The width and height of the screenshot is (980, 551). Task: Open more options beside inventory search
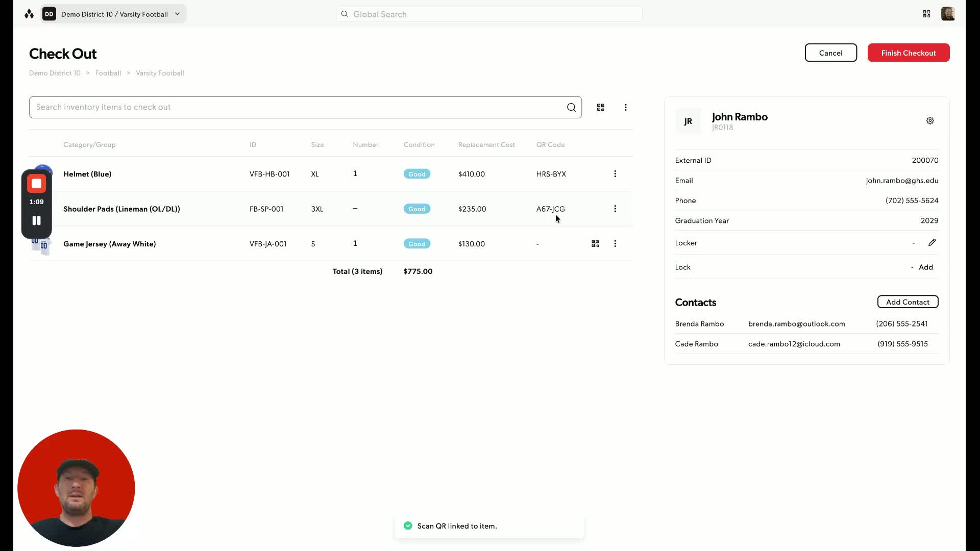tap(625, 107)
